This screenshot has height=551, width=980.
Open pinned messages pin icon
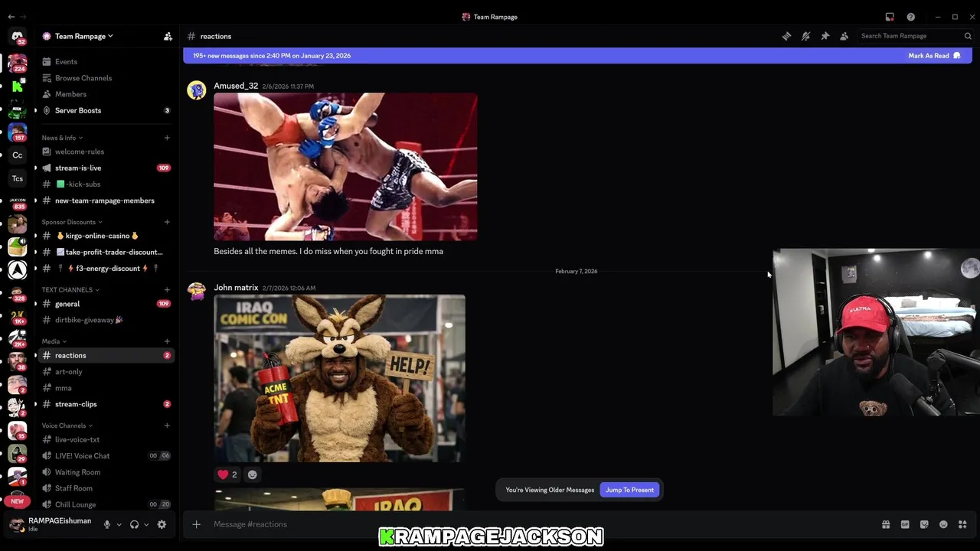click(825, 36)
